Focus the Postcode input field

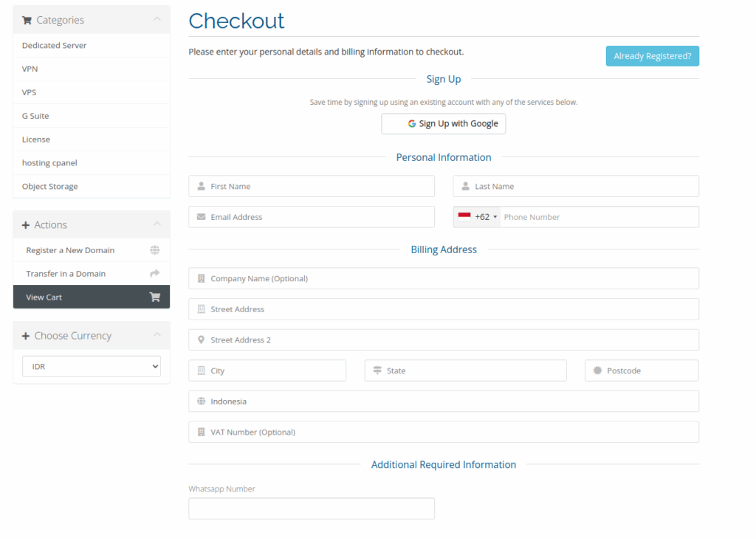pos(642,371)
